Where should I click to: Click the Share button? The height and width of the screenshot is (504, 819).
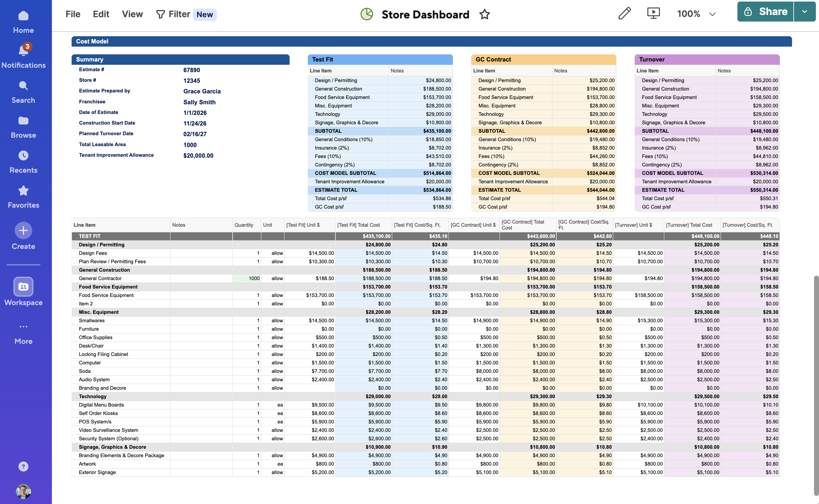tap(765, 12)
